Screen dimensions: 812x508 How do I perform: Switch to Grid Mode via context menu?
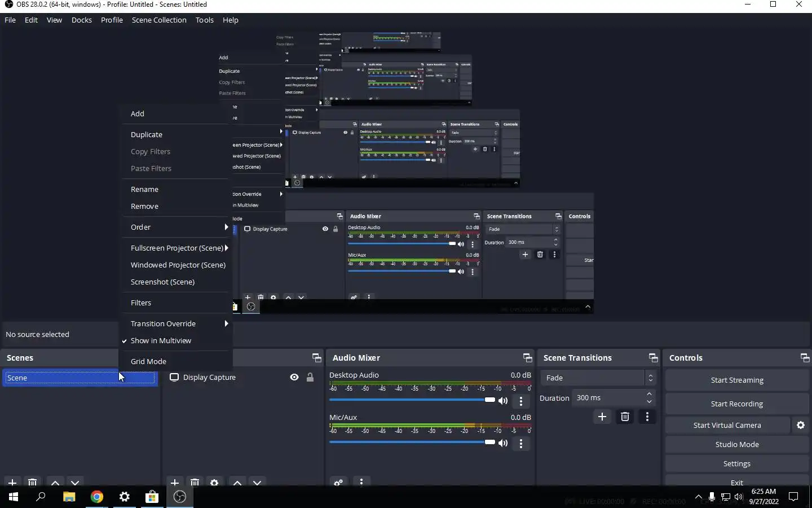pyautogui.click(x=176, y=361)
